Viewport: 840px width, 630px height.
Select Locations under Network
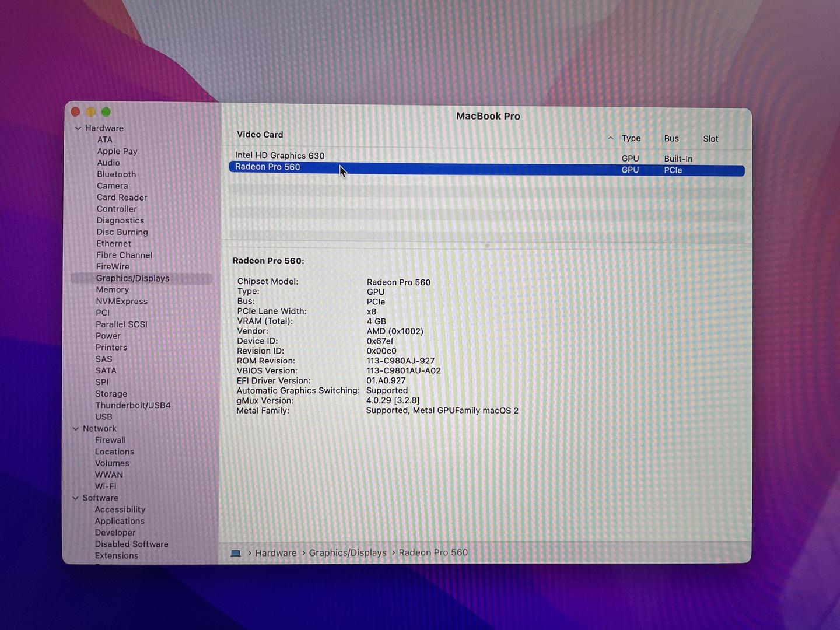click(114, 452)
